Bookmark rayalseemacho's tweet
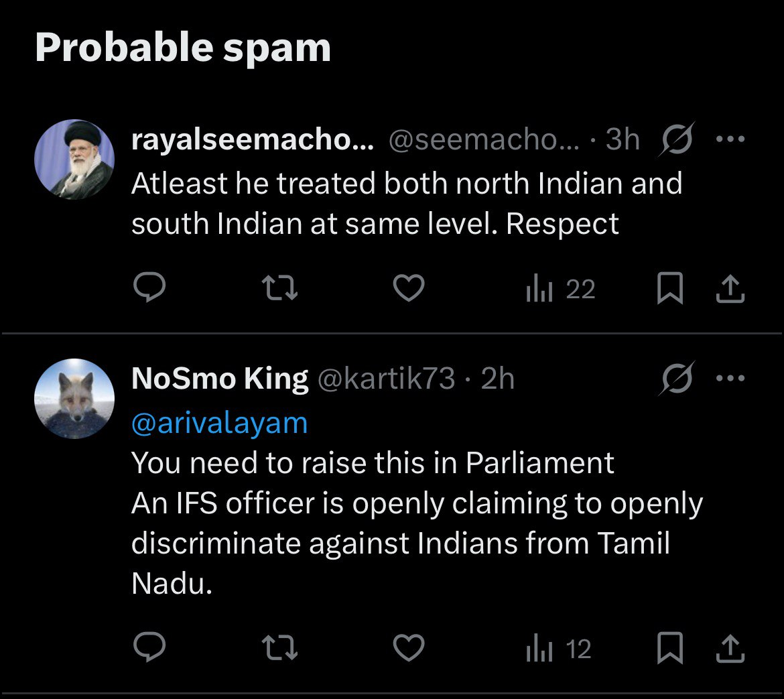The width and height of the screenshot is (784, 699). click(669, 289)
